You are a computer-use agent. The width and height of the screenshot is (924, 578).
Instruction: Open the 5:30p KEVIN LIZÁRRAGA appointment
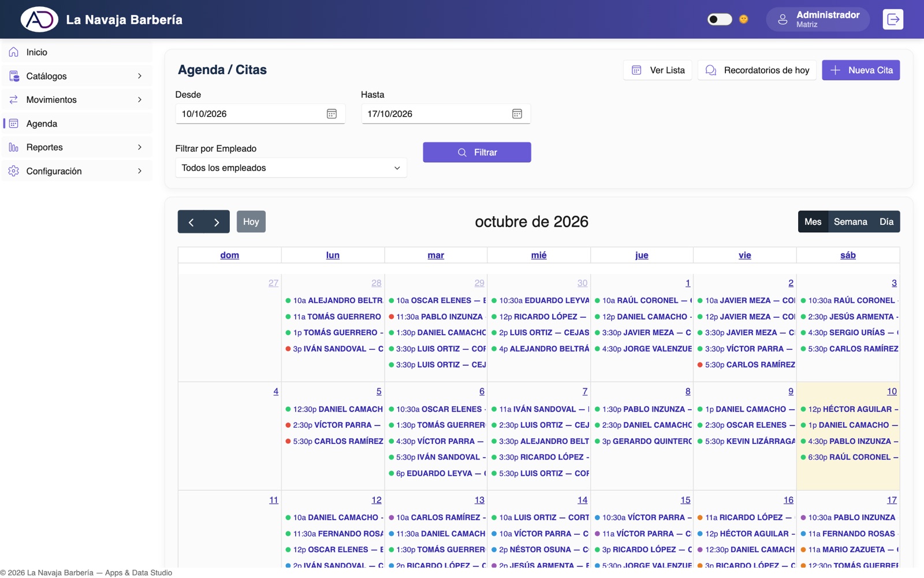(x=746, y=441)
